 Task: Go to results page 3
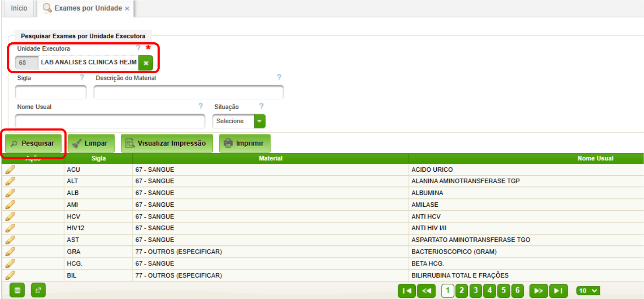coord(476,291)
